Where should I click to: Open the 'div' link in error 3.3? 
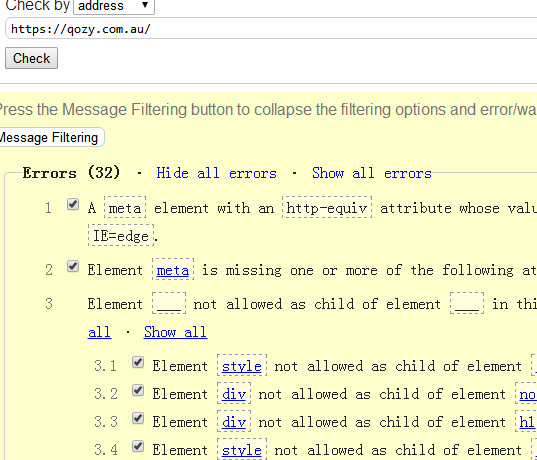pos(234,422)
